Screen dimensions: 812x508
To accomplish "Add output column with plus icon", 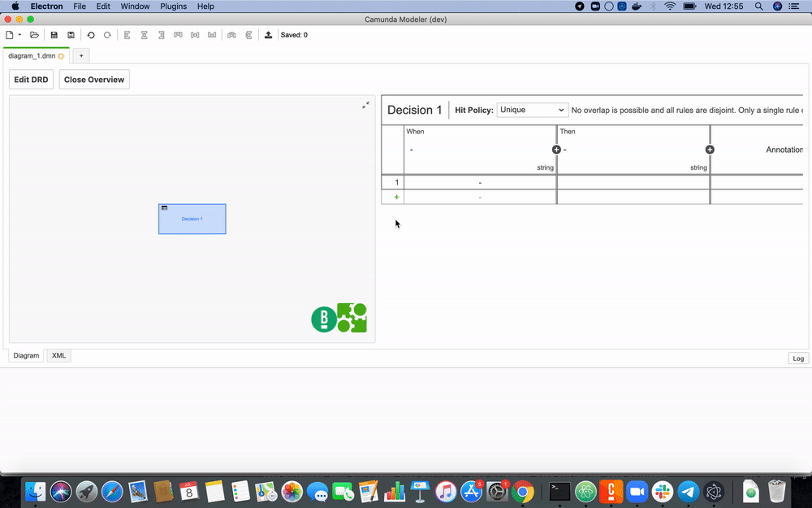I will (x=710, y=150).
